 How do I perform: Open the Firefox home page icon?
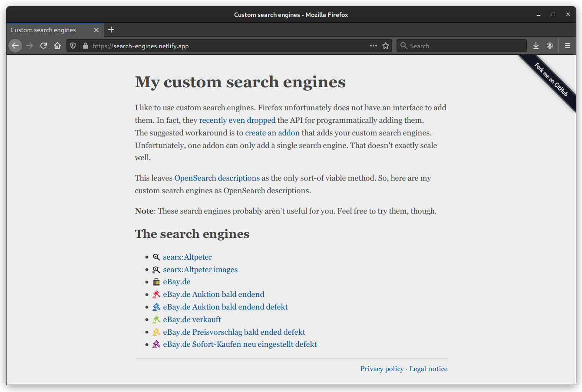click(57, 46)
